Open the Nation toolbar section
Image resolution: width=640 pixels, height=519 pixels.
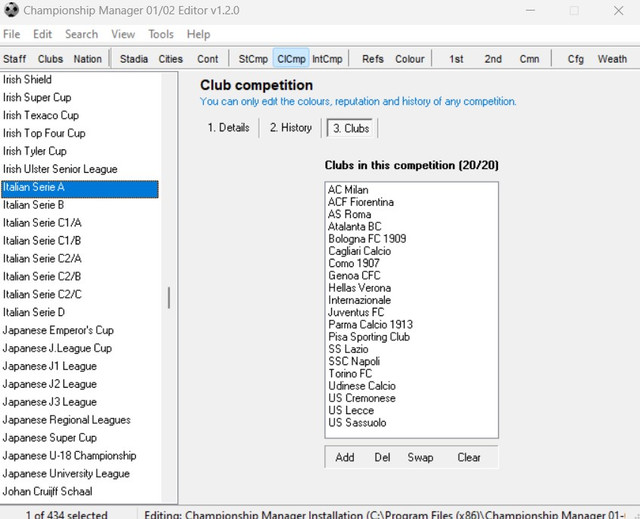coord(87,59)
